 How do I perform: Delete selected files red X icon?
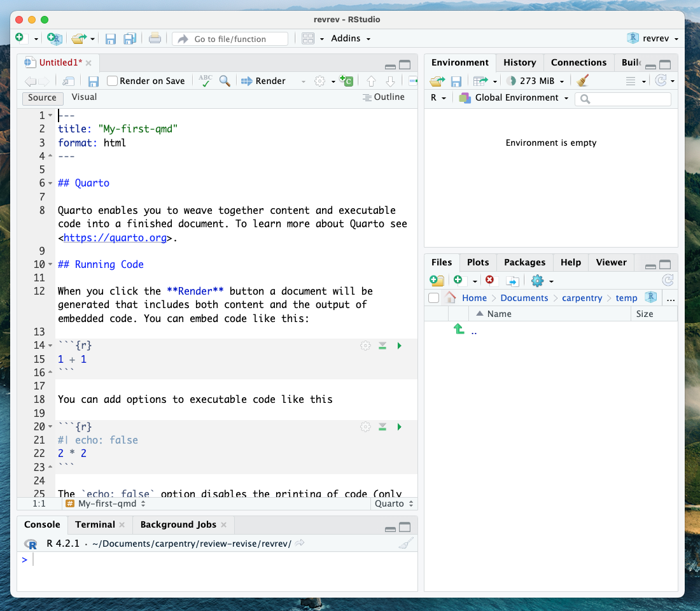pos(490,280)
